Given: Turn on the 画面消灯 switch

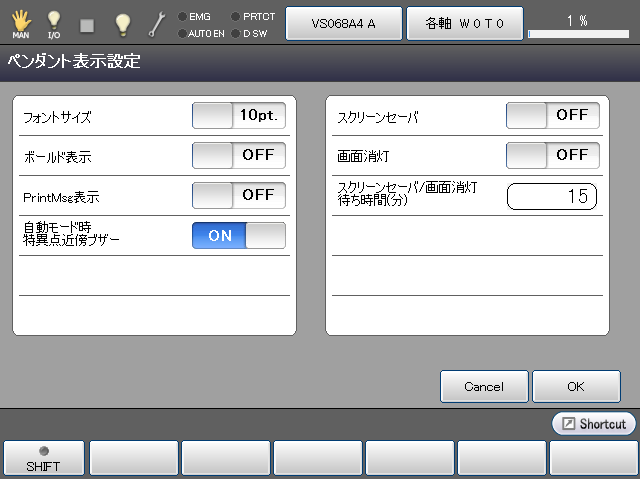Looking at the screenshot, I should (553, 156).
